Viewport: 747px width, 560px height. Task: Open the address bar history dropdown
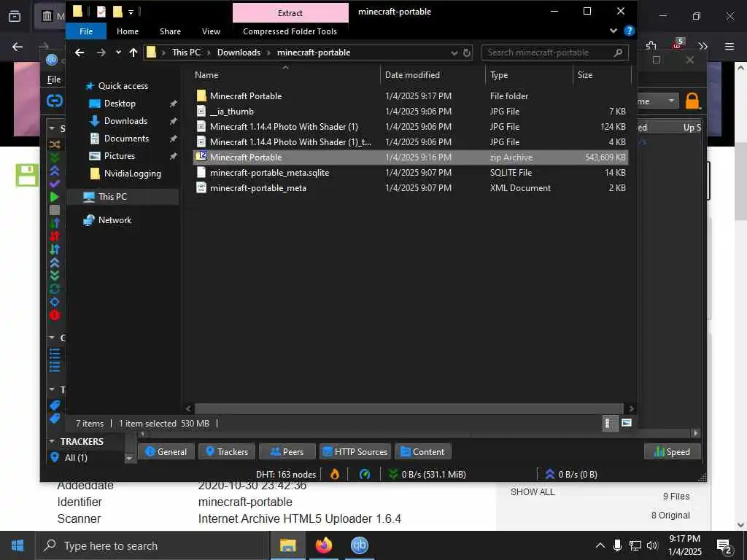tap(454, 52)
